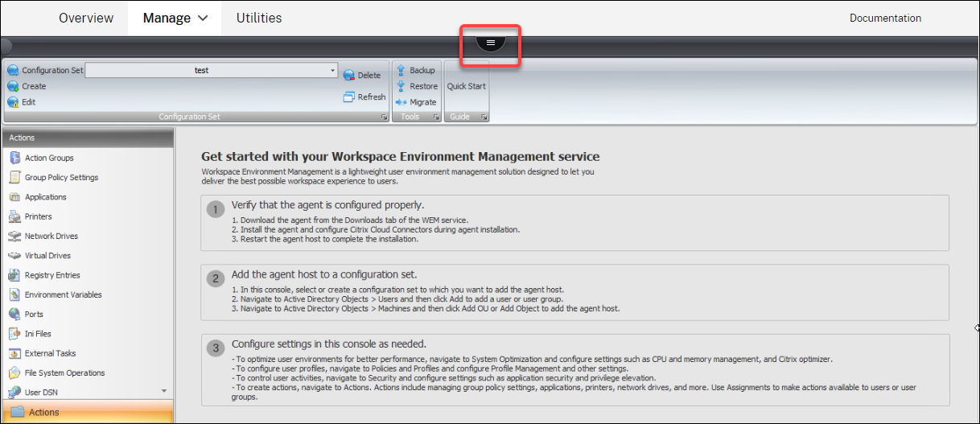Viewport: 980px width, 424px height.
Task: Click the Actions folder icon at bottom
Action: pyautogui.click(x=18, y=412)
